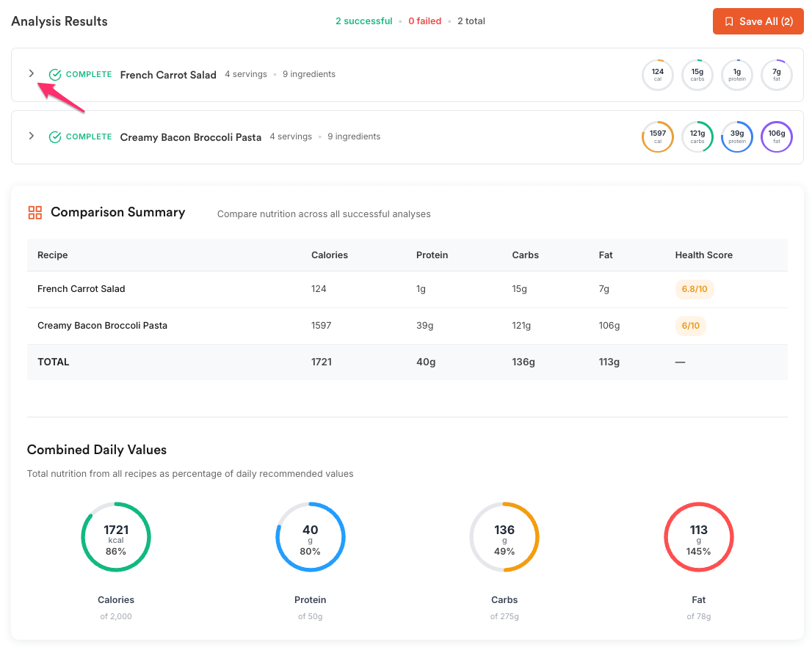Click Creamy Bacon Broccoli Pasta check icon
The width and height of the screenshot is (812, 650).
pos(55,136)
